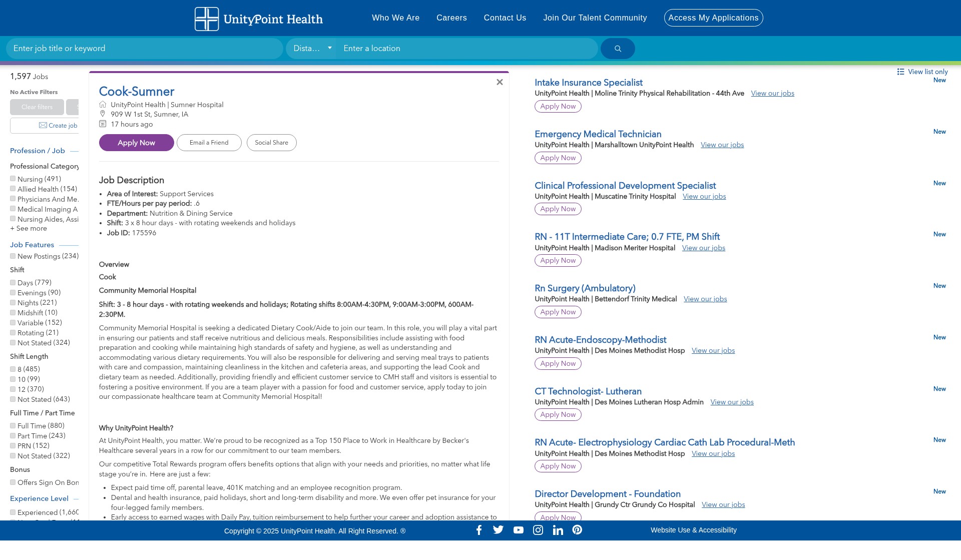Click View our jobs for Madison Meriter Hospital

point(704,248)
